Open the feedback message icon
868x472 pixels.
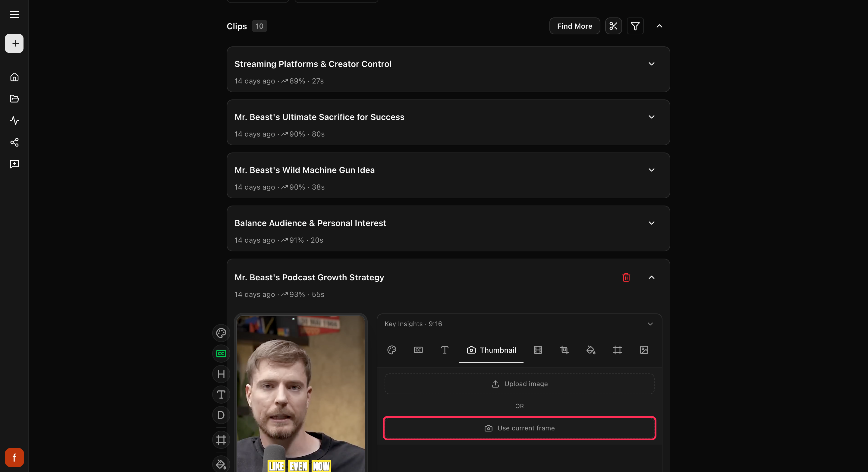[14, 164]
